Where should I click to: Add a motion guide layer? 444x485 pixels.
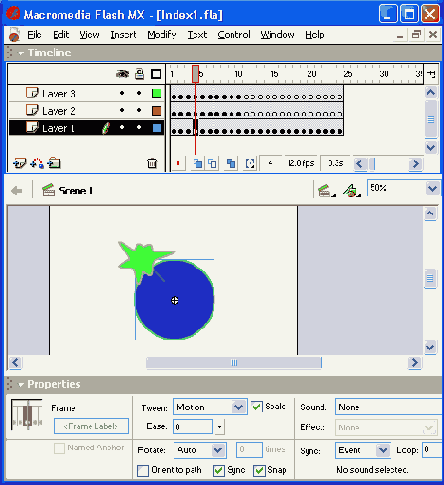click(x=37, y=163)
